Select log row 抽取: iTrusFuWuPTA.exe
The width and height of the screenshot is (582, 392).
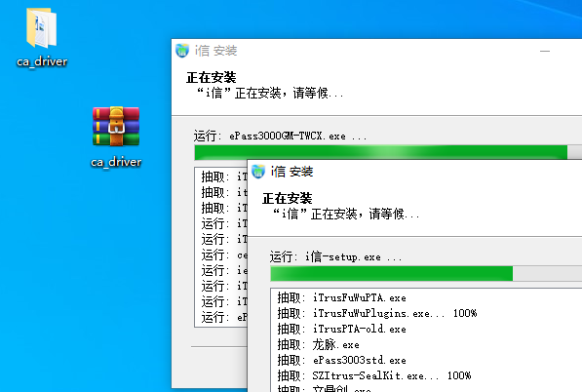click(341, 297)
